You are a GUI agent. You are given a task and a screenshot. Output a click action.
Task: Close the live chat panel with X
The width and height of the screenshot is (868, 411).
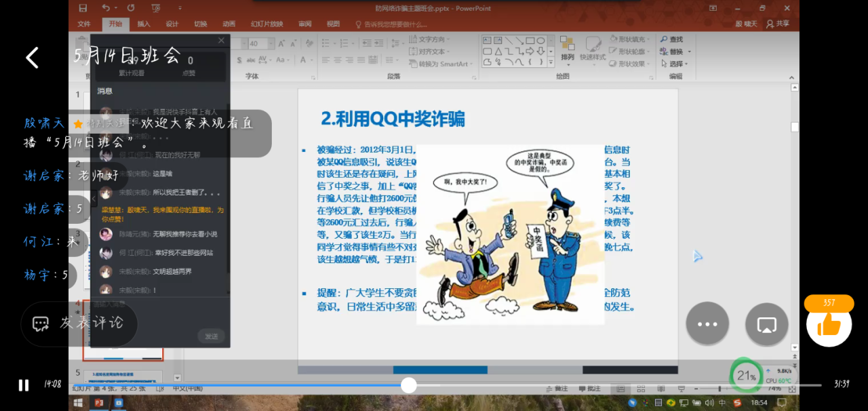pyautogui.click(x=221, y=41)
